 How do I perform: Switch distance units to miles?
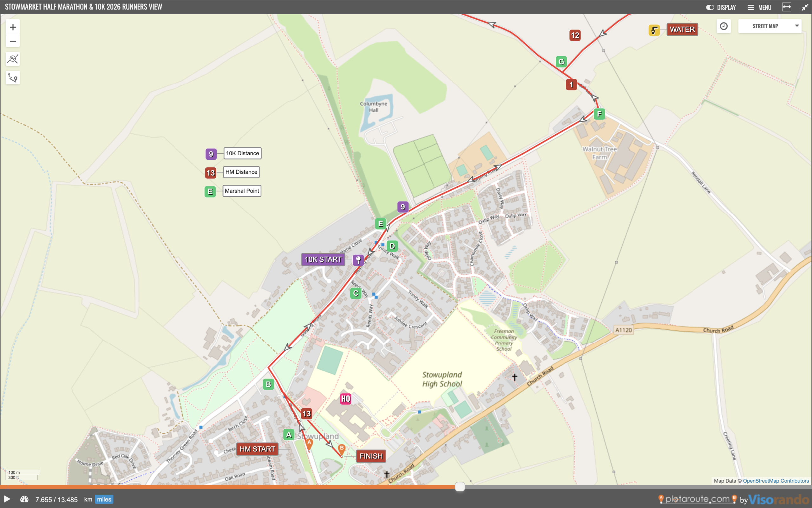coord(104,499)
